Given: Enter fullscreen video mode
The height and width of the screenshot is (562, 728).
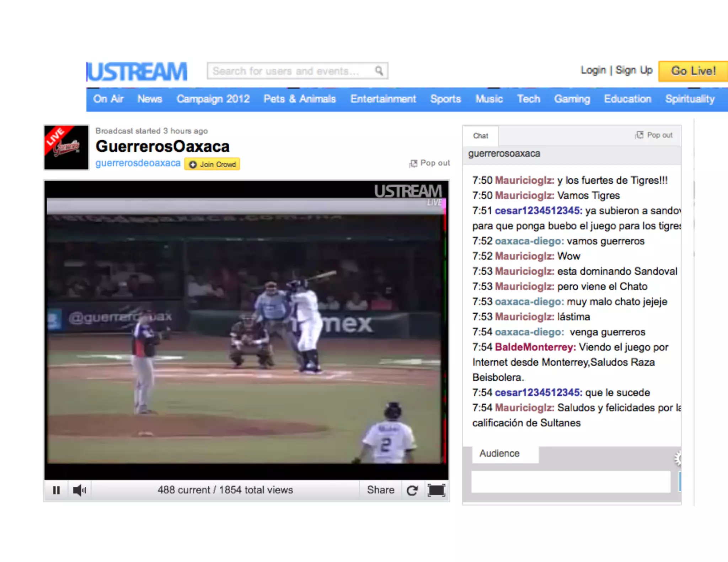Looking at the screenshot, I should [436, 490].
